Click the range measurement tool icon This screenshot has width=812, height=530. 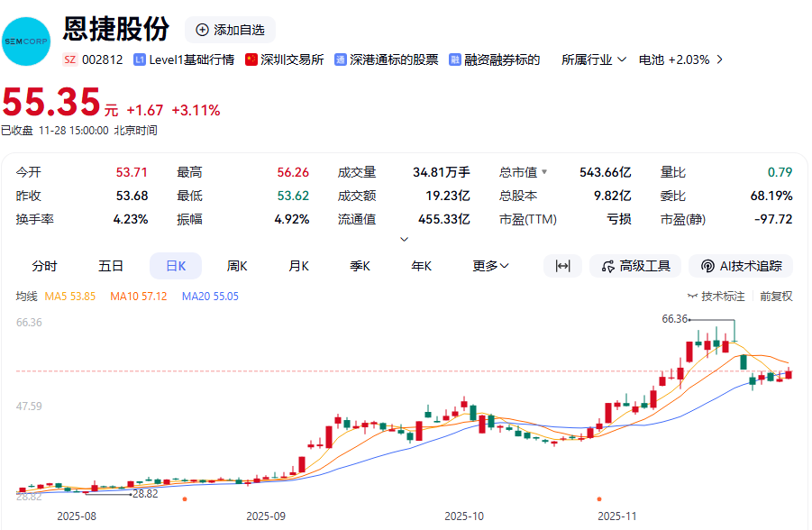pos(562,266)
